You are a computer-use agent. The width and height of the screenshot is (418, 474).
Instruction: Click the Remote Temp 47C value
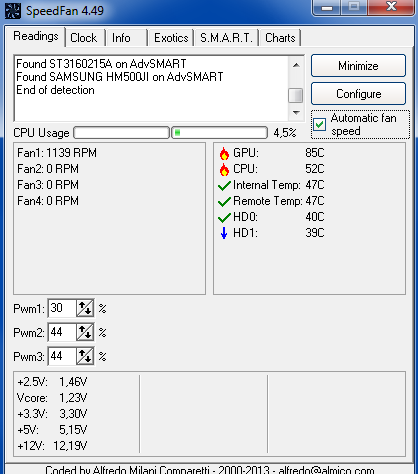[315, 201]
